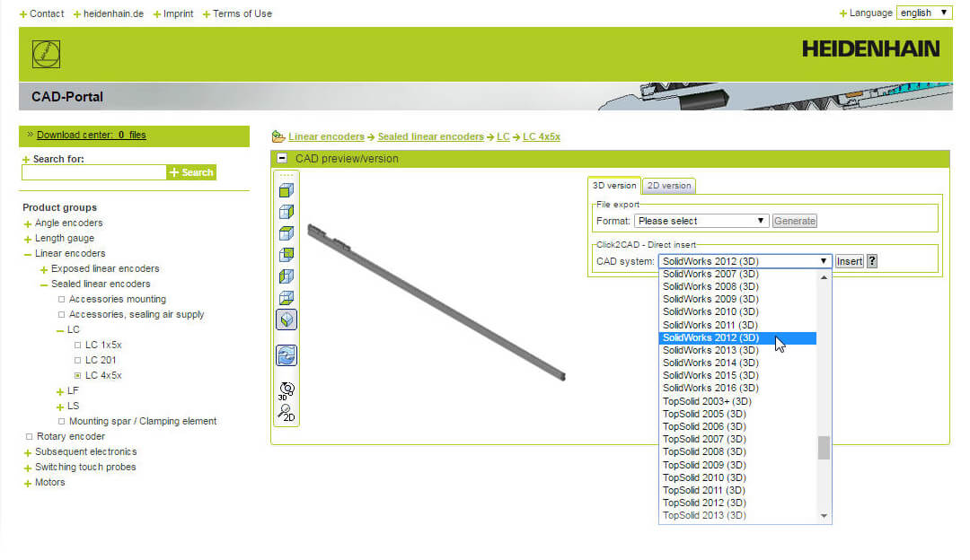This screenshot has width=970, height=560.
Task: Click the blue rotate/refresh preview icon
Action: coord(287,355)
